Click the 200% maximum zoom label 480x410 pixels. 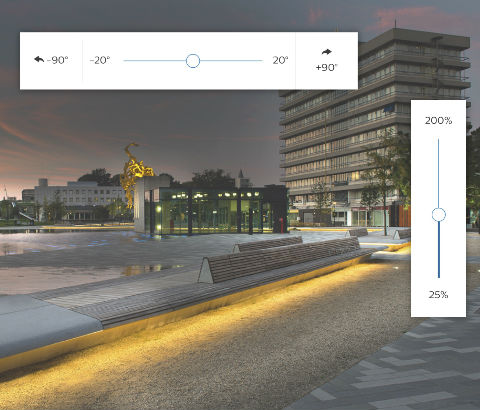pos(438,121)
